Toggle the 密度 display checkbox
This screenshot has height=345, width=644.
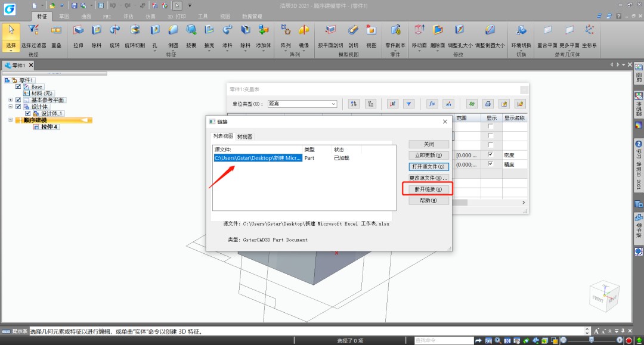click(x=490, y=154)
